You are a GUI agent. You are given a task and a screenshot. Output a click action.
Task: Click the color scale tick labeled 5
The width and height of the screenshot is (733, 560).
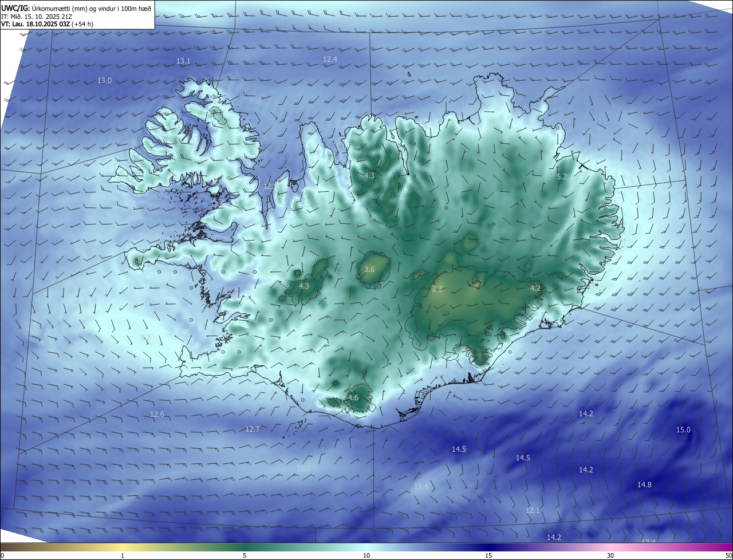tap(245, 555)
